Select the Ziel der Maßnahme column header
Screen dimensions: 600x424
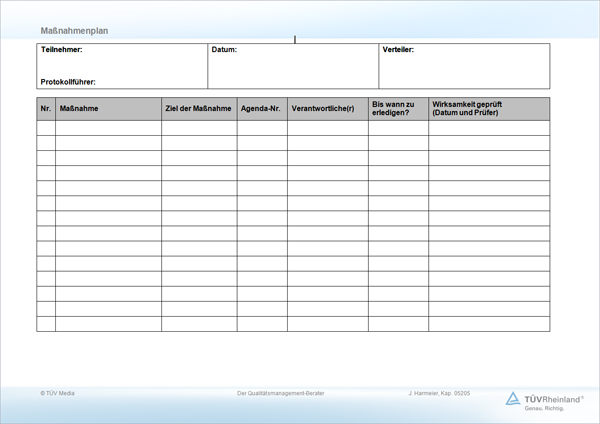coord(198,108)
